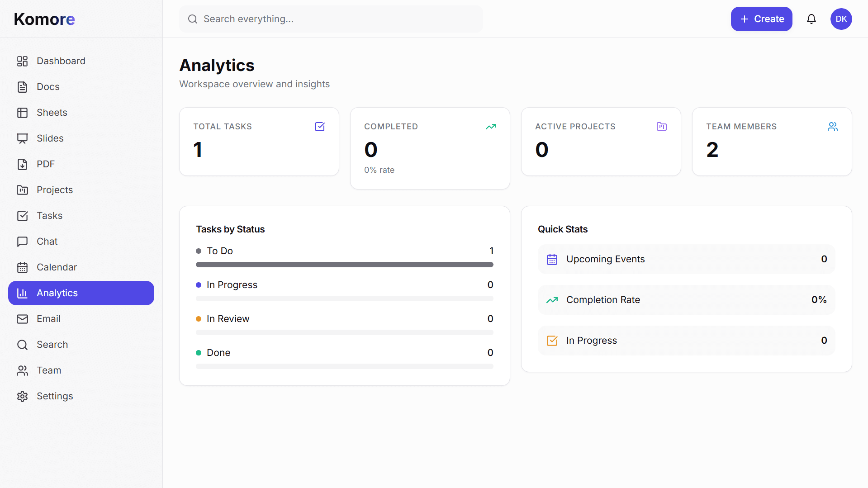Click the Team Members people icon
Image resolution: width=868 pixels, height=488 pixels.
833,127
